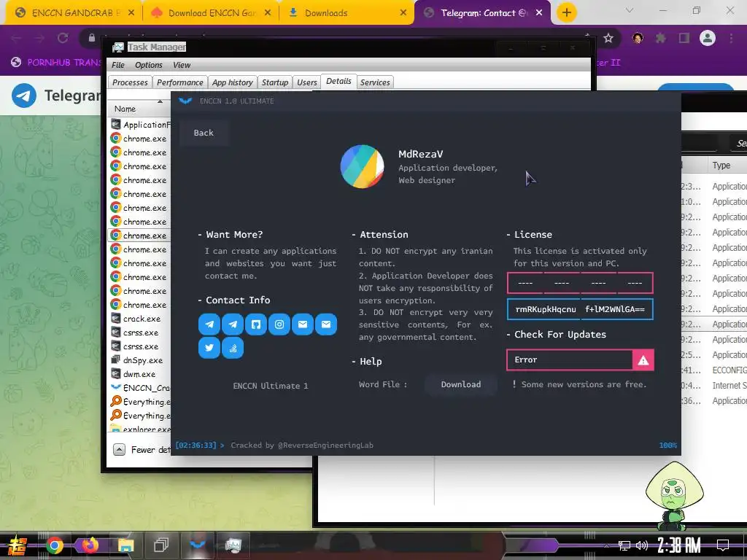Open the Chrome profile avatar icon
Viewport: 747px width, 560px height.
[x=708, y=38]
